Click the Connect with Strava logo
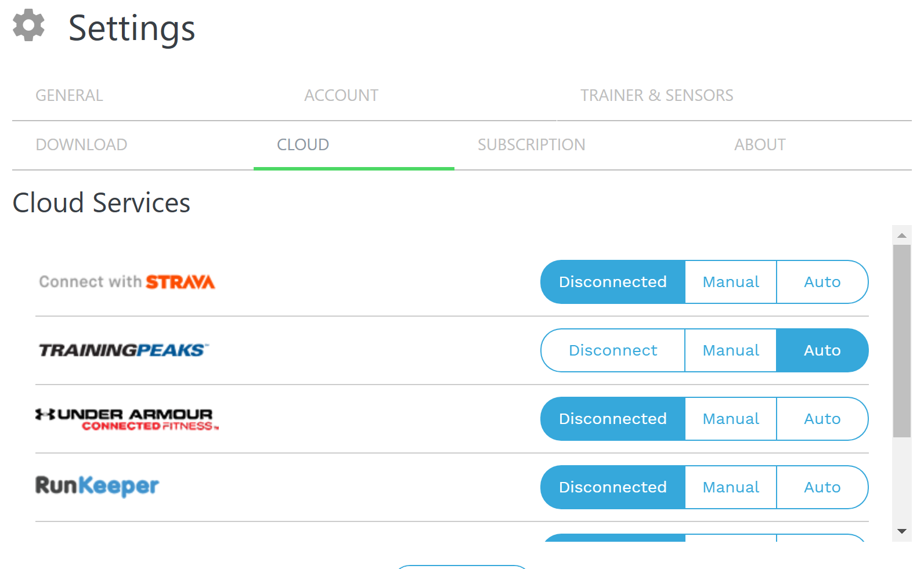The height and width of the screenshot is (569, 924). 127,282
